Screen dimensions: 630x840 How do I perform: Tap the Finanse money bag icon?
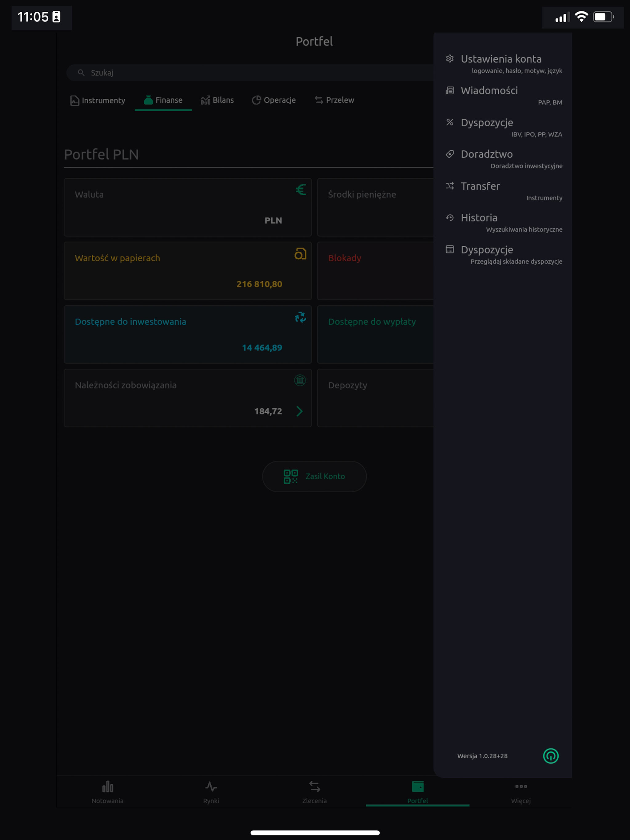[x=148, y=100]
